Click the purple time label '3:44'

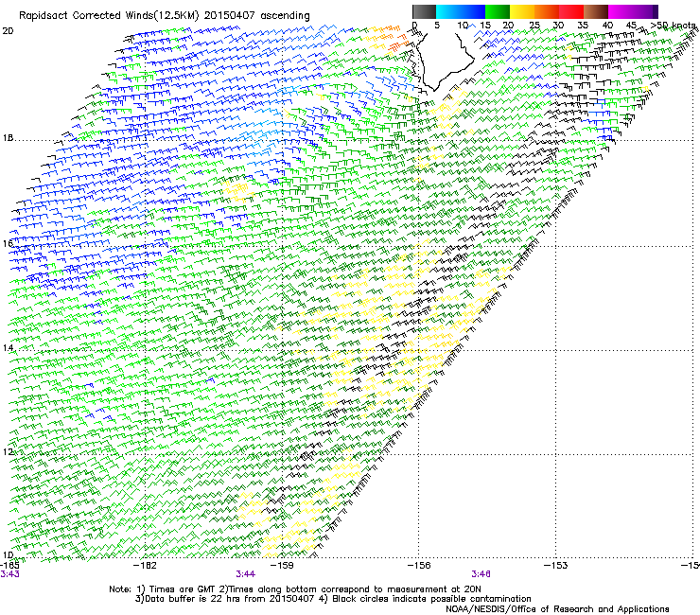(x=246, y=574)
